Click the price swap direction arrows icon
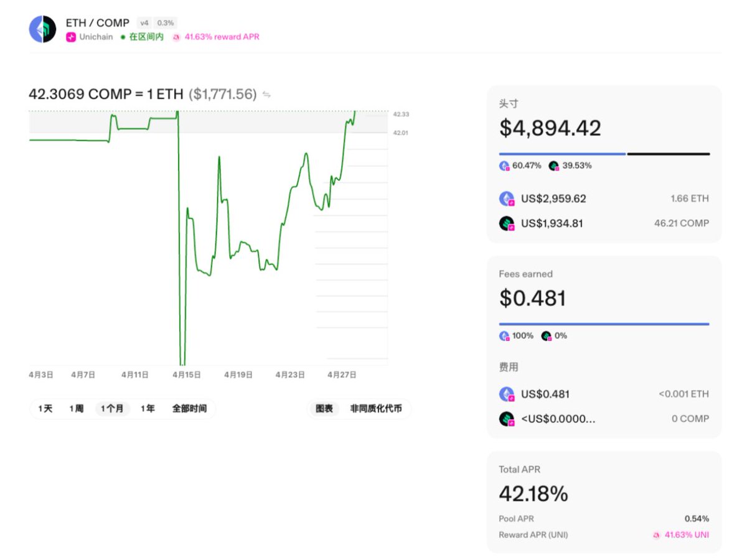Image resolution: width=747 pixels, height=560 pixels. [x=266, y=95]
